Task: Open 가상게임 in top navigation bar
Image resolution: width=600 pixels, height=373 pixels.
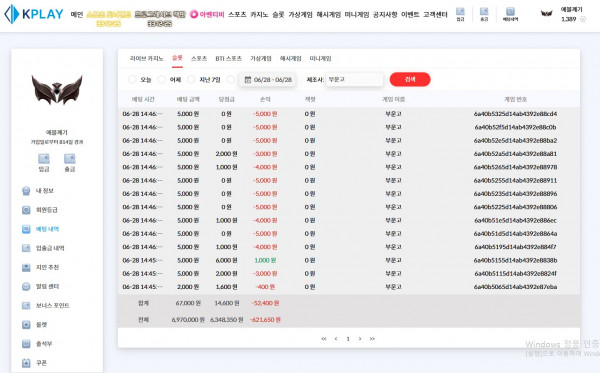Action: click(300, 15)
